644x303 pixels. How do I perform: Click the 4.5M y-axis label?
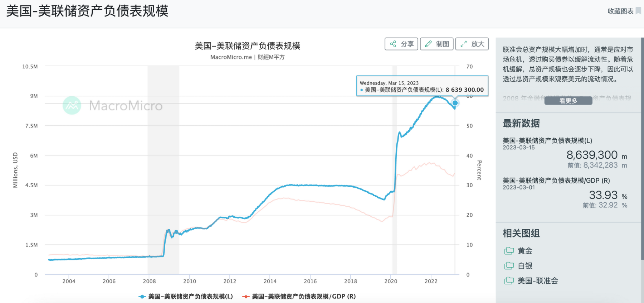click(31, 185)
